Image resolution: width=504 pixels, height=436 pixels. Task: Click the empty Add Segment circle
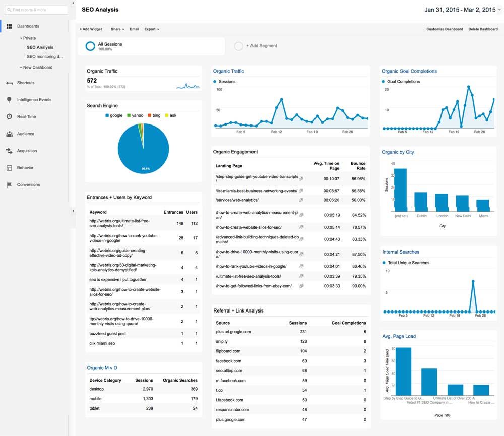tap(238, 46)
